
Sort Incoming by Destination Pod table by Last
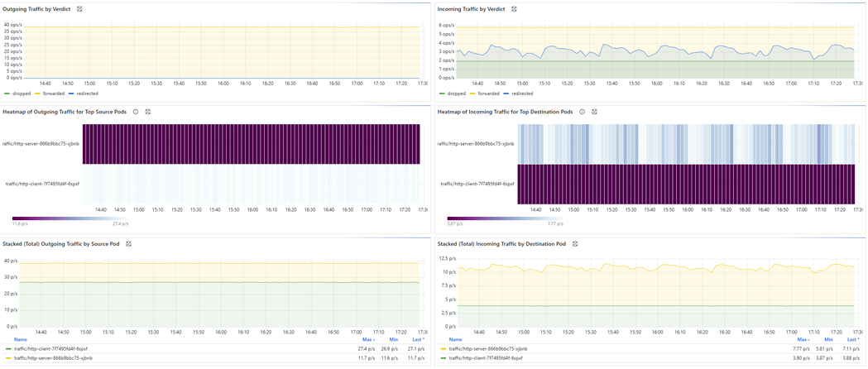(855, 339)
